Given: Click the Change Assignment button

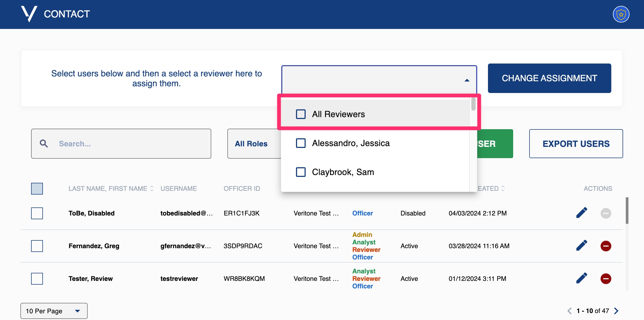Looking at the screenshot, I should (x=549, y=78).
